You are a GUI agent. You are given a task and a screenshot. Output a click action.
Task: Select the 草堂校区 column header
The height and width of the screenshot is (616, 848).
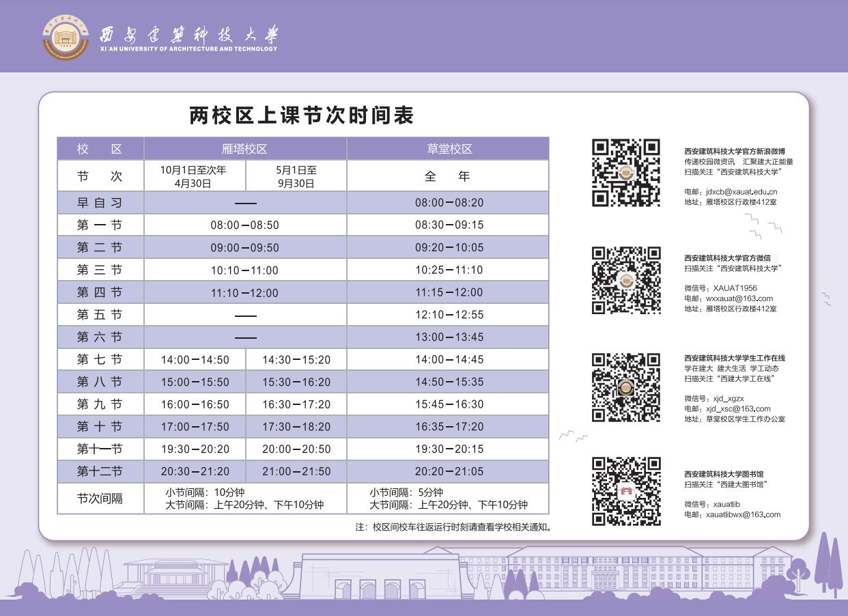point(448,149)
